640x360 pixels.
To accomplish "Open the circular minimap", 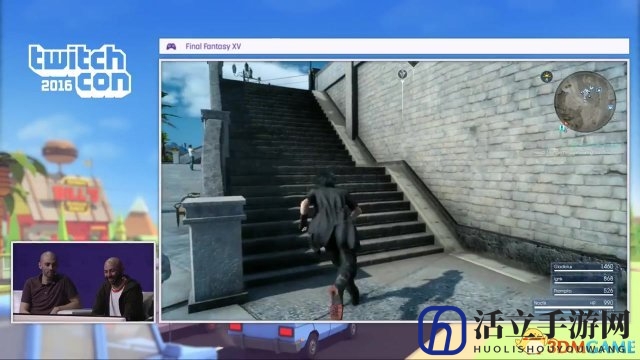I will pyautogui.click(x=585, y=102).
